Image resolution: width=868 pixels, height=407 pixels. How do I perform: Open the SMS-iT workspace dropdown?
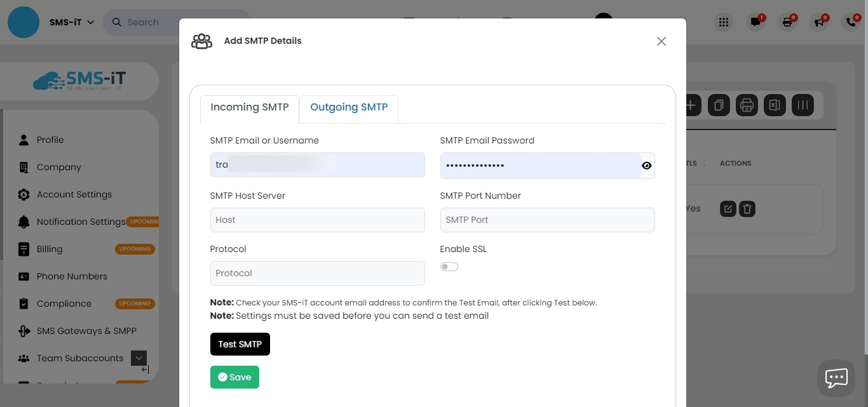(x=70, y=22)
